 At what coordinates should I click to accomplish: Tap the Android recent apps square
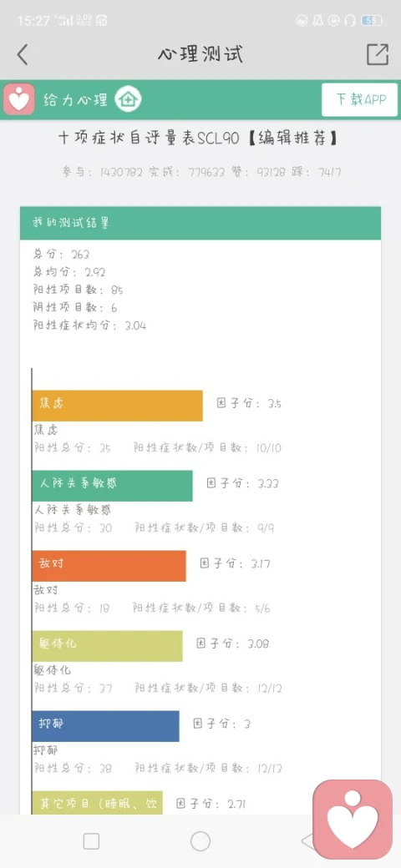[91, 841]
